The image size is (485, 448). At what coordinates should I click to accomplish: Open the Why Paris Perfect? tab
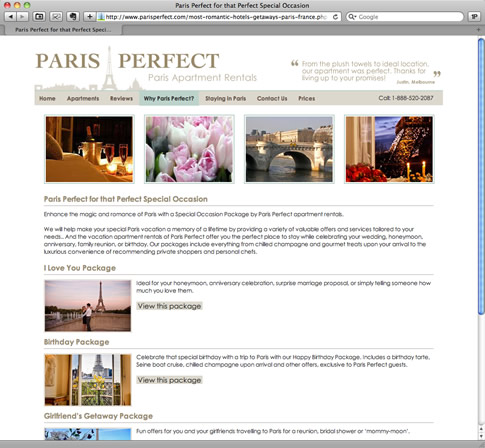pos(169,98)
